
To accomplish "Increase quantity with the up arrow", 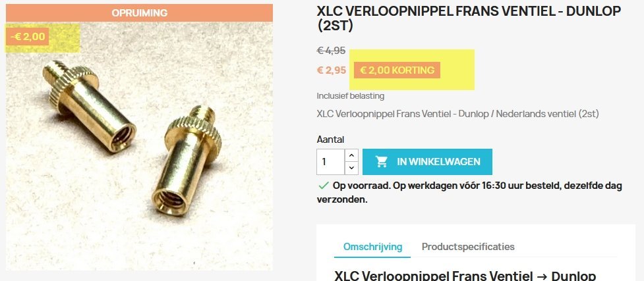I will tap(351, 155).
